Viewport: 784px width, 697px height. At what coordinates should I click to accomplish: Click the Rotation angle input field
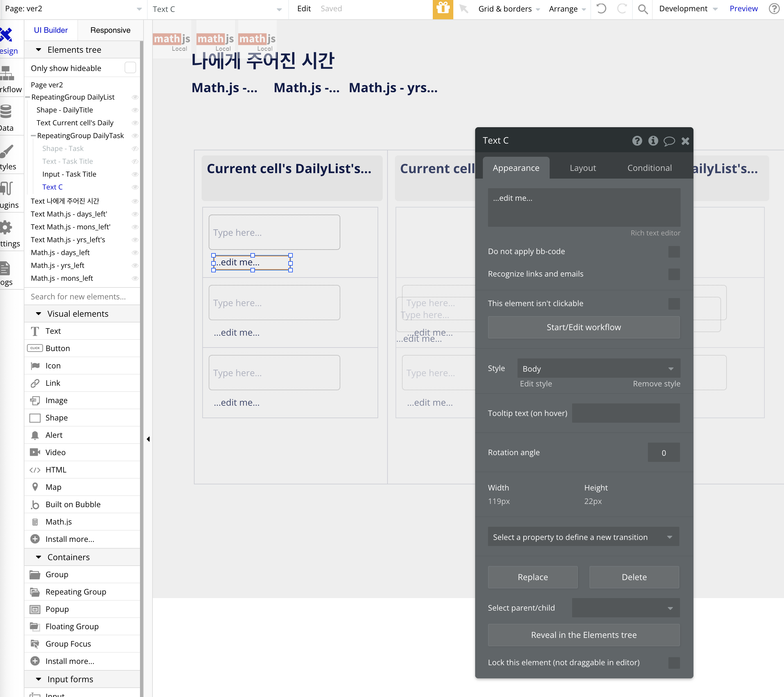tap(663, 453)
